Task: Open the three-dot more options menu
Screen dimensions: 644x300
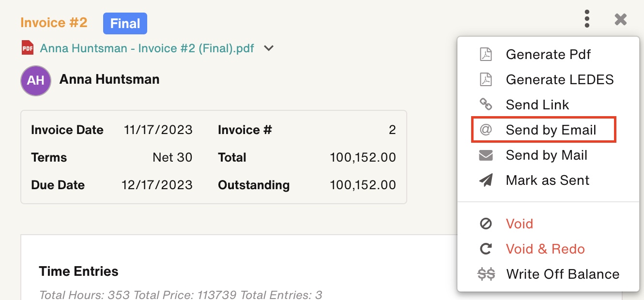Action: (587, 19)
